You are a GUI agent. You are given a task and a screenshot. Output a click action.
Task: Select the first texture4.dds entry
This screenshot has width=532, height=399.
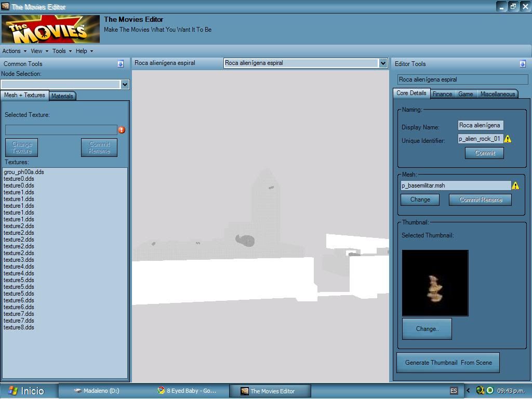(19, 267)
